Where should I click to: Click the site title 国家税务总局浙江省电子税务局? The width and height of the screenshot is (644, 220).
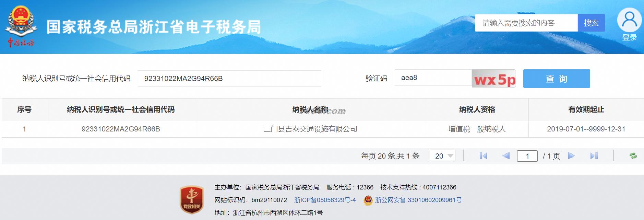click(154, 27)
